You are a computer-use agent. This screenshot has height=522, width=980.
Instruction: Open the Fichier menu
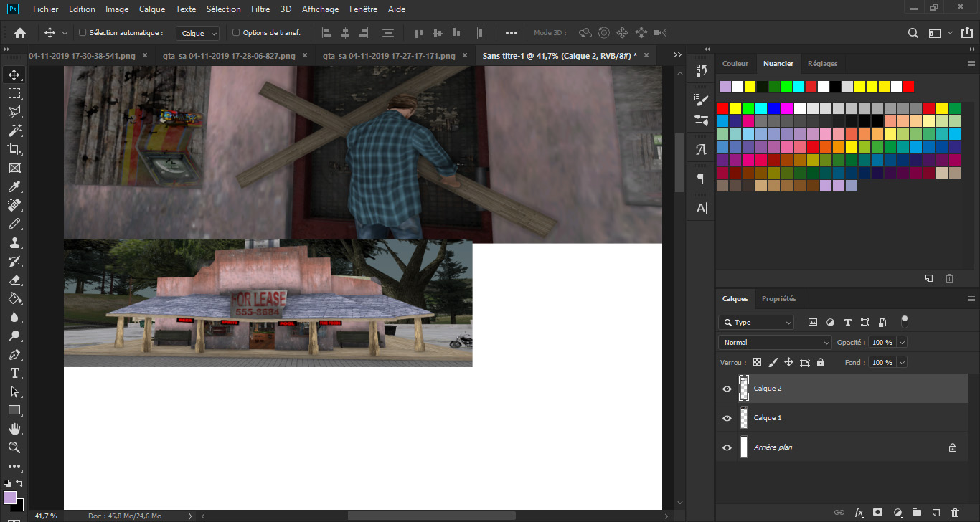[46, 9]
